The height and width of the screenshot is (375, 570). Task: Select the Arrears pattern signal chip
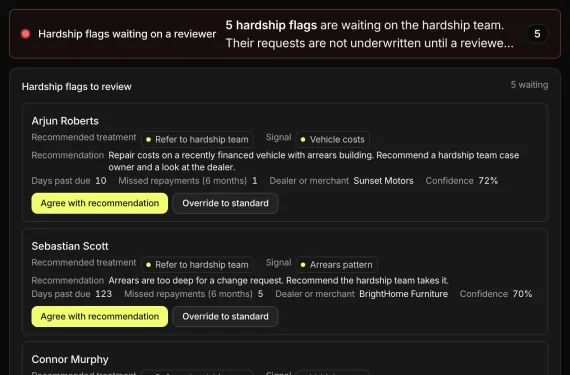[337, 265]
